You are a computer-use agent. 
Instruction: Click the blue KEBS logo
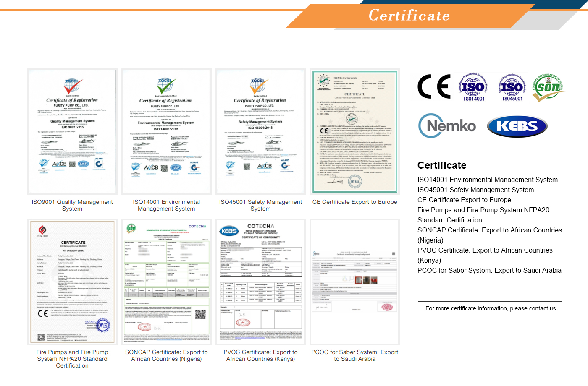517,126
